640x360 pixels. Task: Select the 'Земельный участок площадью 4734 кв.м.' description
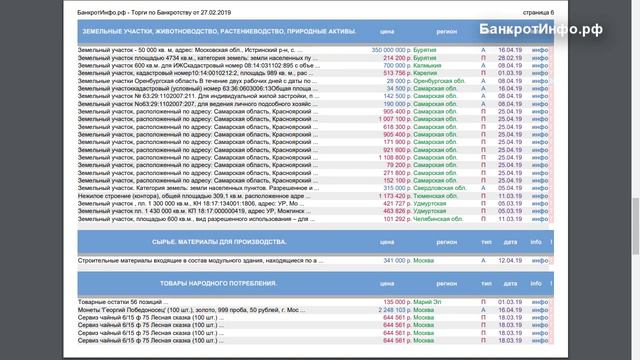198,58
